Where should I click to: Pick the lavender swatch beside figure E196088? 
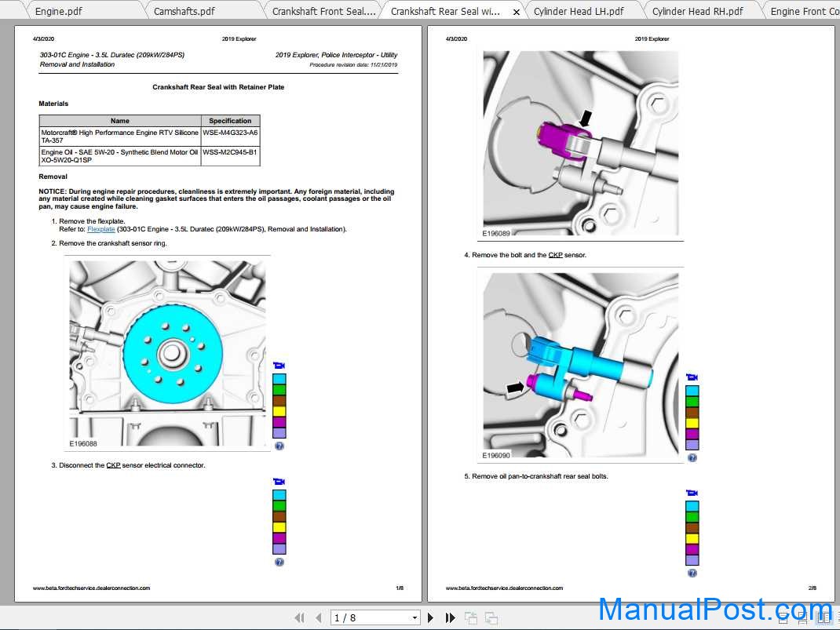point(279,433)
